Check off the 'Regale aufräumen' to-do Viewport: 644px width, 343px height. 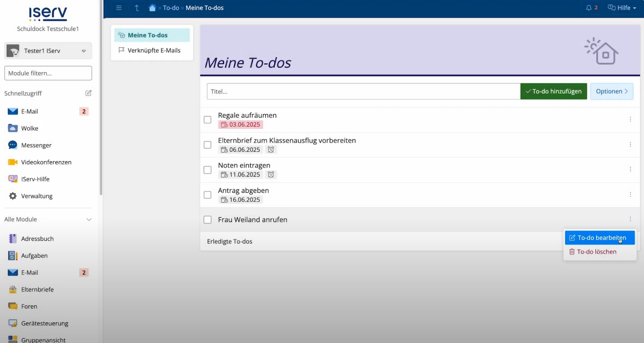point(207,120)
